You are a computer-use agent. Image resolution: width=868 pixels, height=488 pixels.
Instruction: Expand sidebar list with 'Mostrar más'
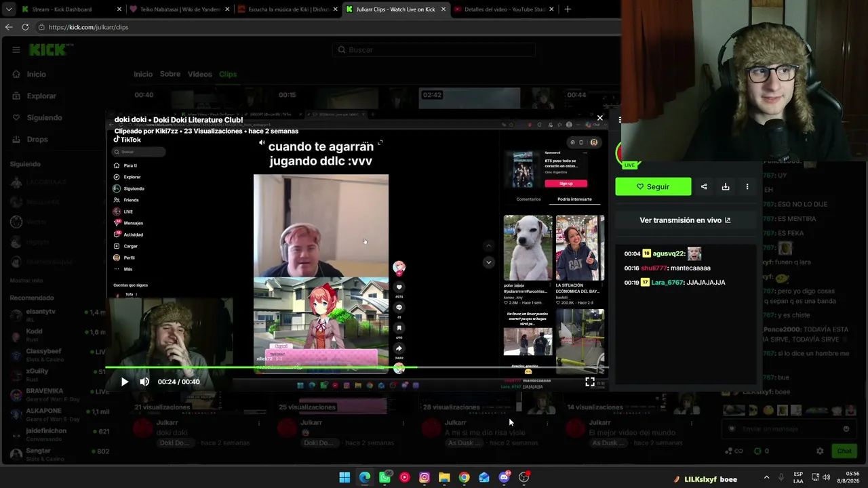pos(26,281)
